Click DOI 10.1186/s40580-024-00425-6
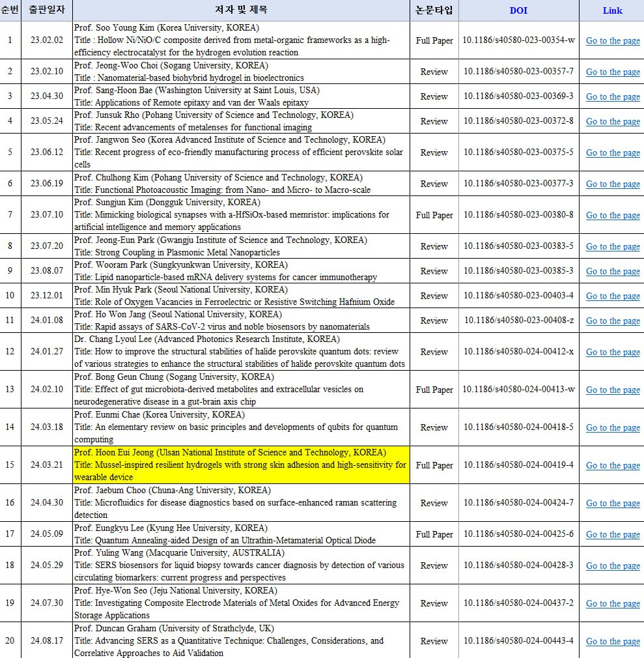 tap(518, 534)
